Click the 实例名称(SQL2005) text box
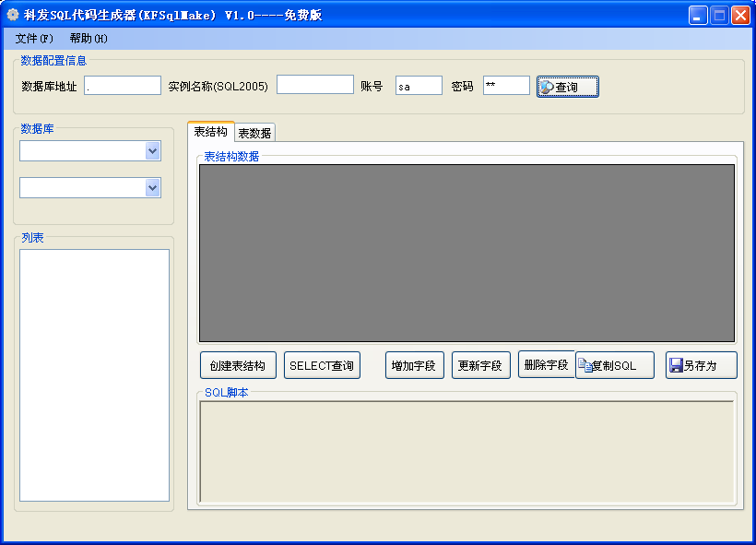The height and width of the screenshot is (545, 756). click(315, 85)
